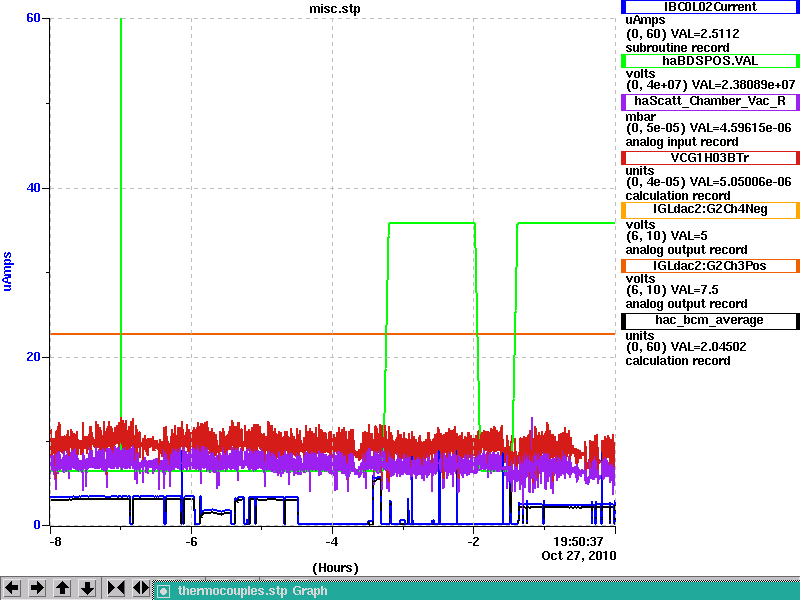Screen dimensions: 800x600
Task: Click the uAmps y-axis label
Action: pyautogui.click(x=7, y=271)
